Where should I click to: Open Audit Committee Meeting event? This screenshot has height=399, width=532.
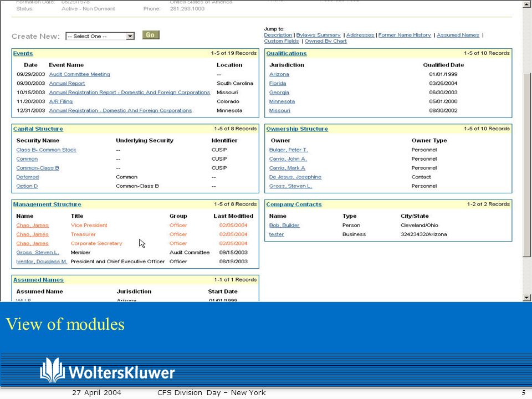tap(79, 74)
